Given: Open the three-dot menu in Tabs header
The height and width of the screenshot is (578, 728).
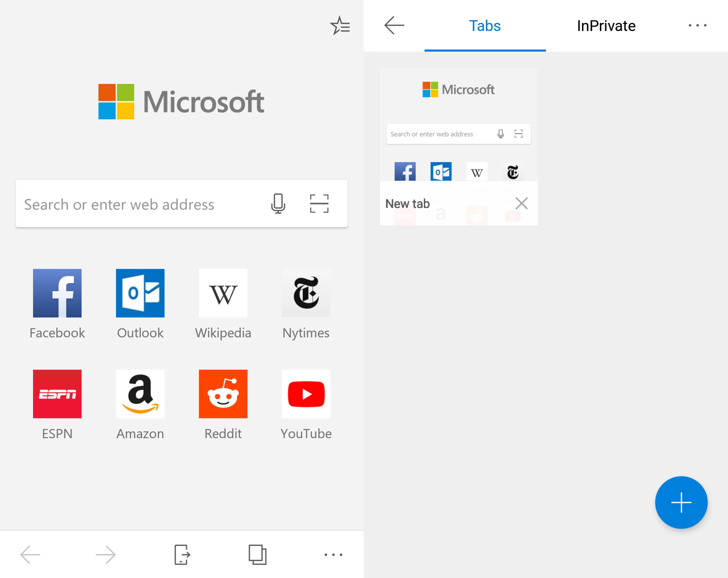Looking at the screenshot, I should point(697,26).
